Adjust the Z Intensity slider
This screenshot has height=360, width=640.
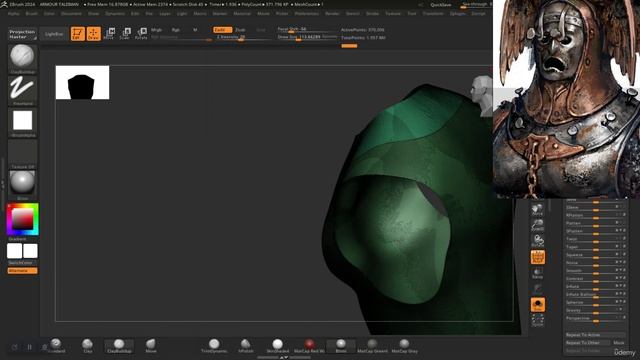[244, 37]
